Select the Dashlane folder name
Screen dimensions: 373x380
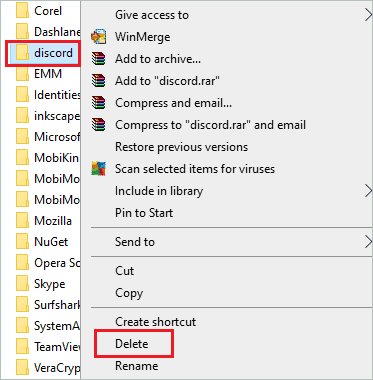[x=57, y=32]
